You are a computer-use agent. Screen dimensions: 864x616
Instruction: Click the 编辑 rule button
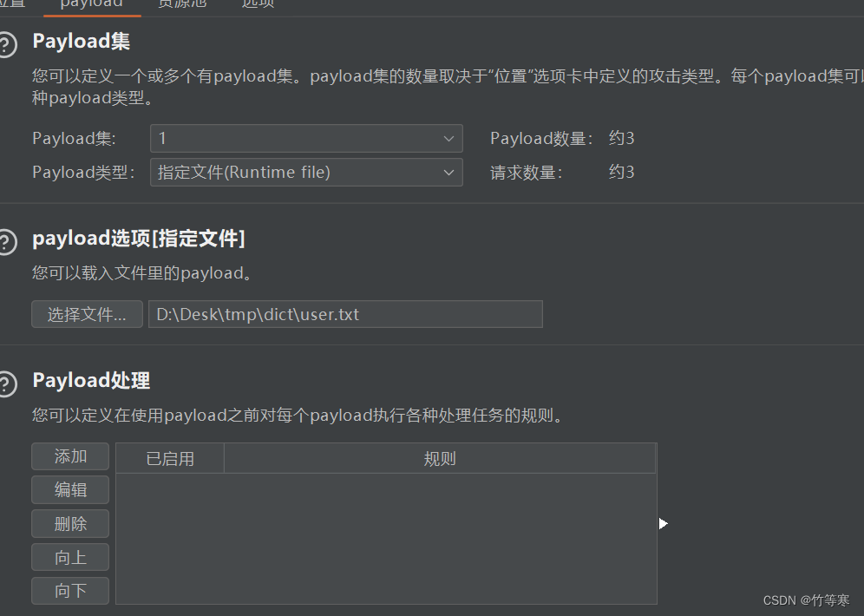pos(70,490)
